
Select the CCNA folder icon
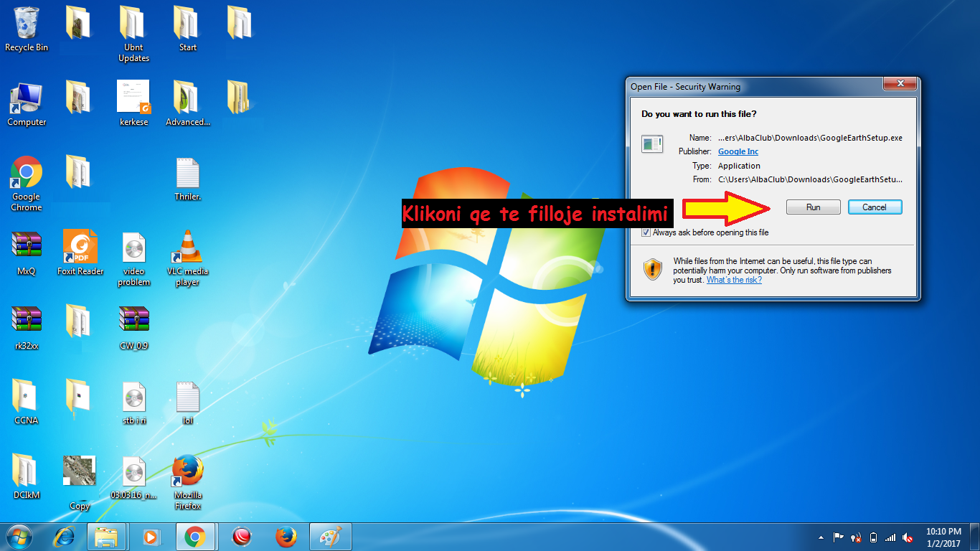[27, 402]
